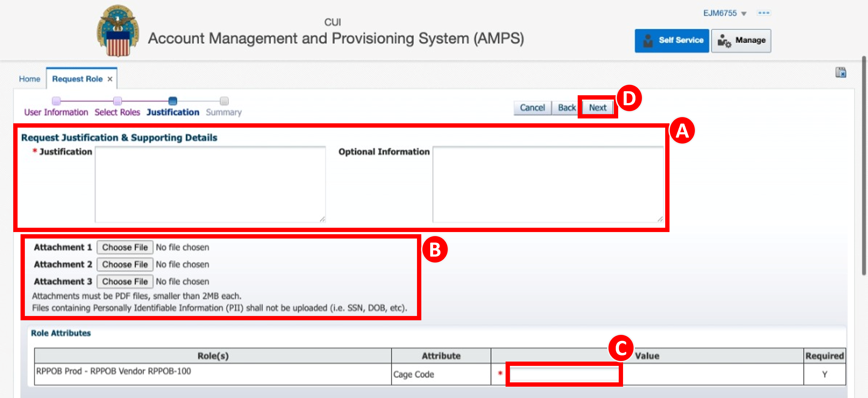The width and height of the screenshot is (868, 398).
Task: Click the close-all-tabs icon at far right
Action: [x=840, y=72]
